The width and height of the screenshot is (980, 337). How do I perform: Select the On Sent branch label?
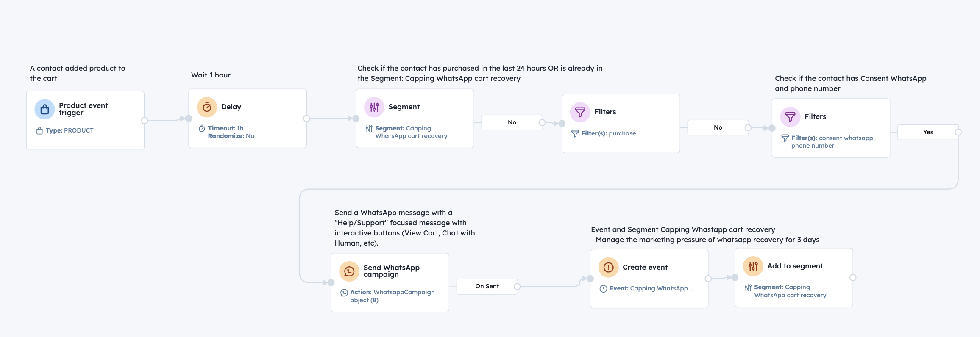tap(487, 287)
